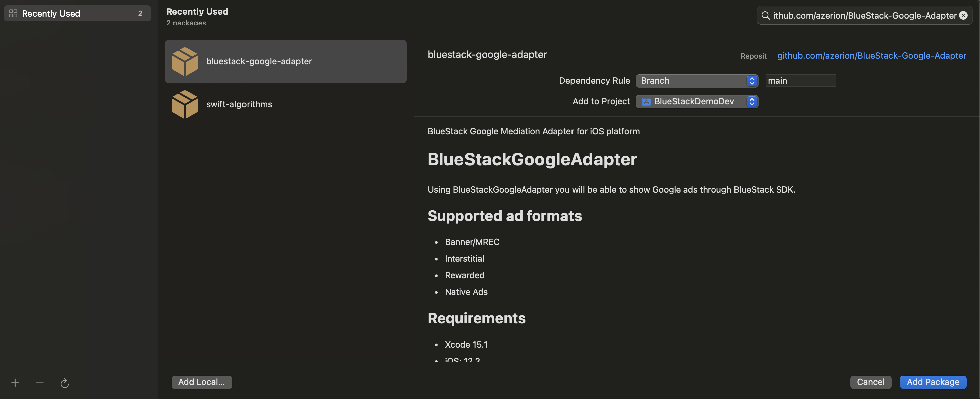Click the Add Package button

933,382
